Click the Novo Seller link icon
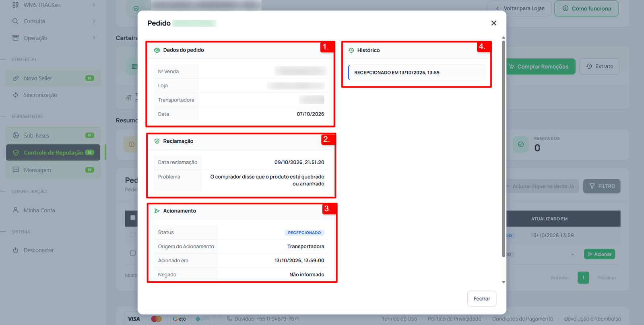 (16, 78)
